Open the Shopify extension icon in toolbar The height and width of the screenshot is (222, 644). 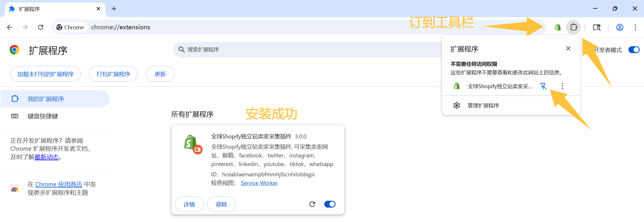pyautogui.click(x=558, y=27)
